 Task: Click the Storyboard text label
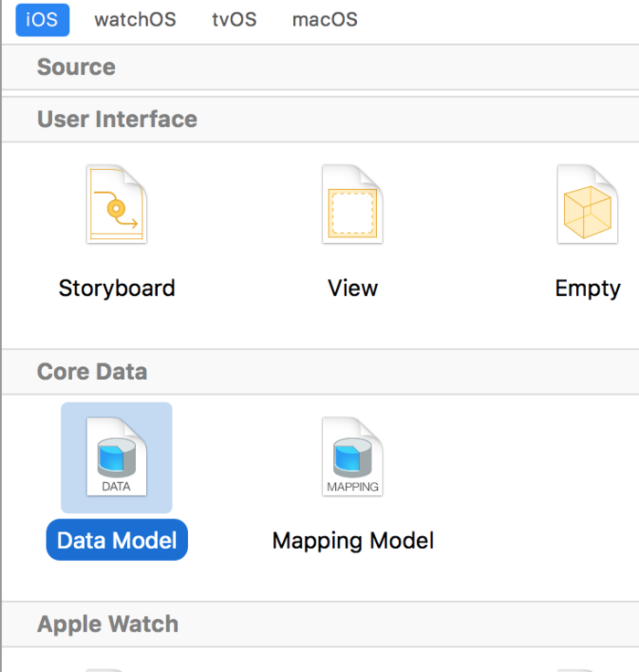pos(117,289)
